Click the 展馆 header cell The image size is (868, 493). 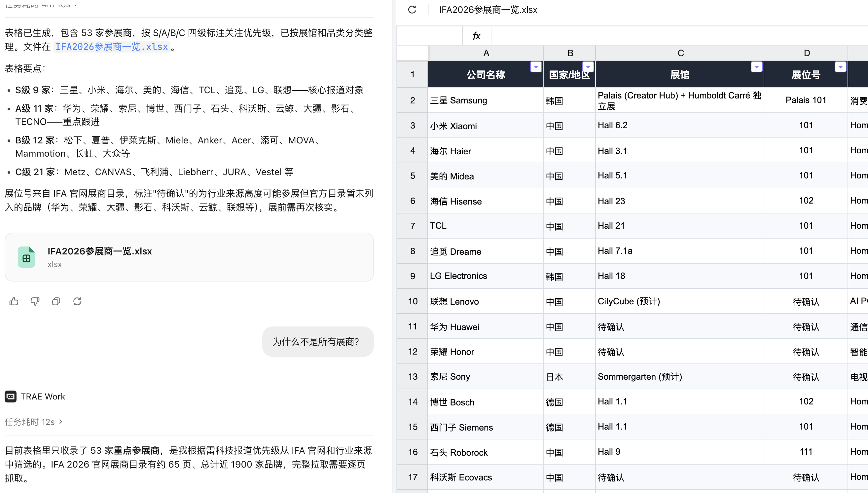click(680, 74)
